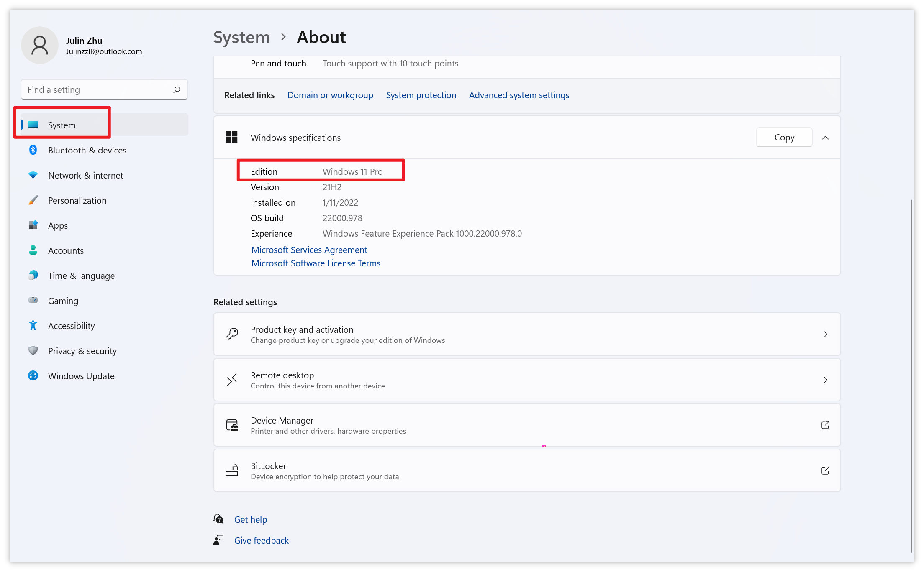Click the BitLocker lock icon
Viewport: 924px width, 572px height.
point(232,470)
